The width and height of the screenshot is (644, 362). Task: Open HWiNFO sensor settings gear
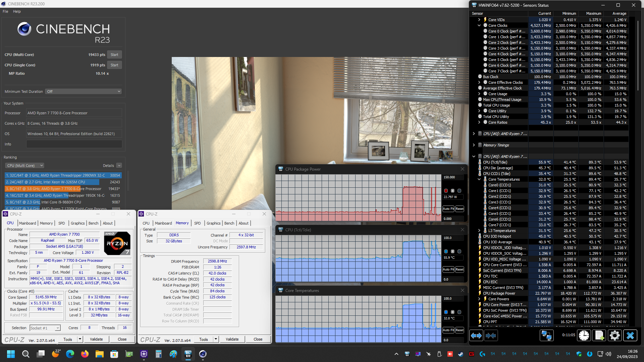615,335
